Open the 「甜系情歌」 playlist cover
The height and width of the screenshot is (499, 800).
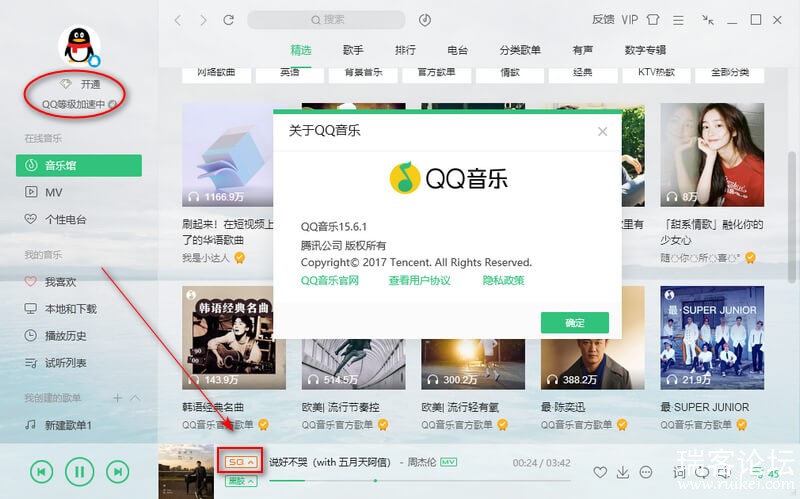712,155
